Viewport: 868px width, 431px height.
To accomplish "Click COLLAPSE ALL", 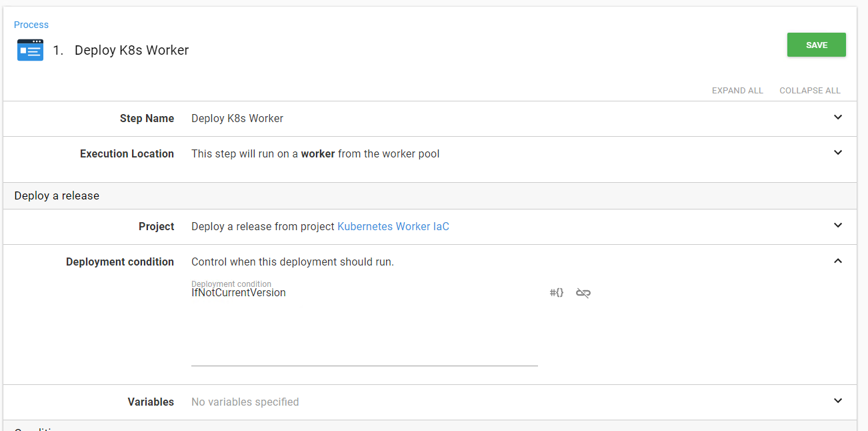I will [x=810, y=90].
